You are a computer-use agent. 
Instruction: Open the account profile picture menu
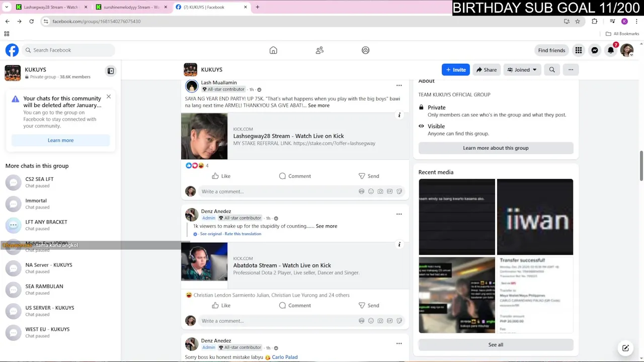[627, 50]
